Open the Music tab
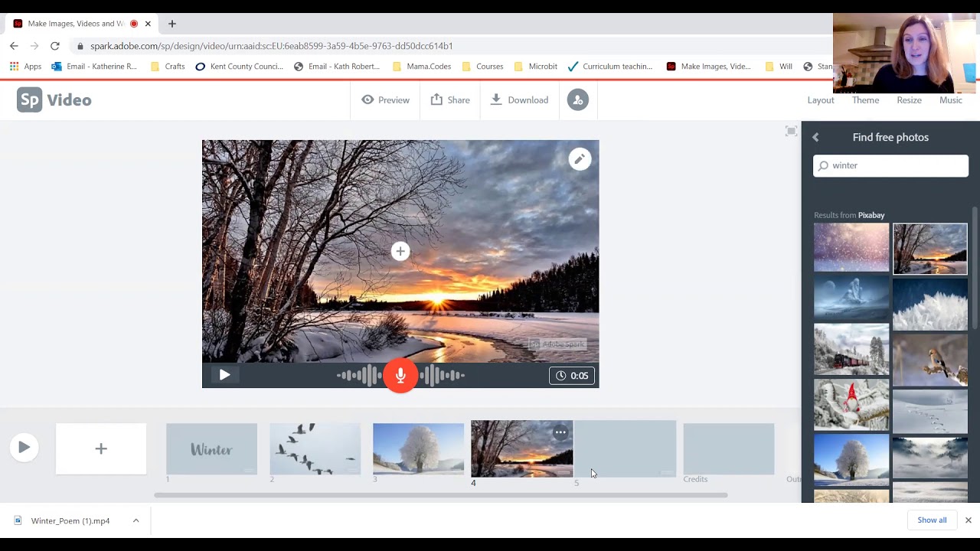980x551 pixels. coord(951,100)
